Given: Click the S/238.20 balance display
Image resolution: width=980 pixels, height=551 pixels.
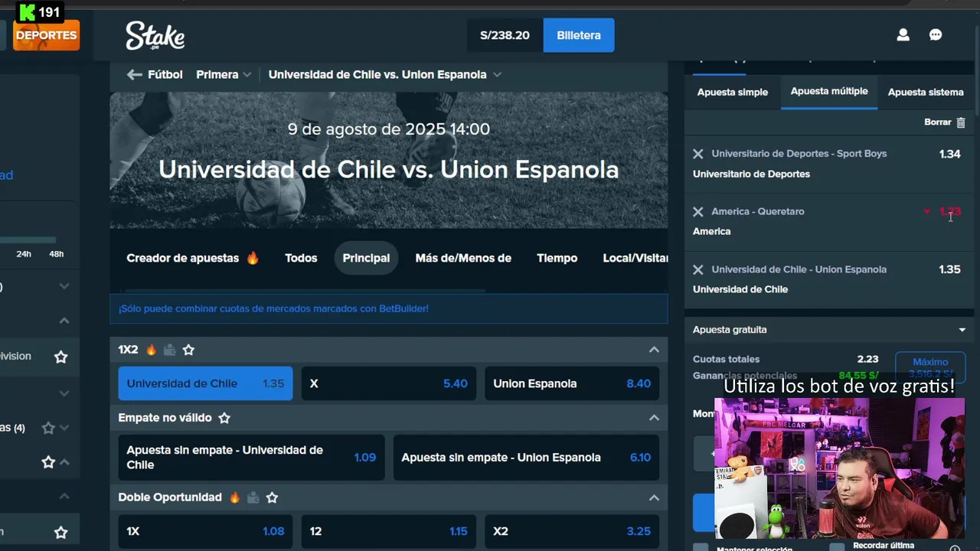Looking at the screenshot, I should (x=505, y=35).
